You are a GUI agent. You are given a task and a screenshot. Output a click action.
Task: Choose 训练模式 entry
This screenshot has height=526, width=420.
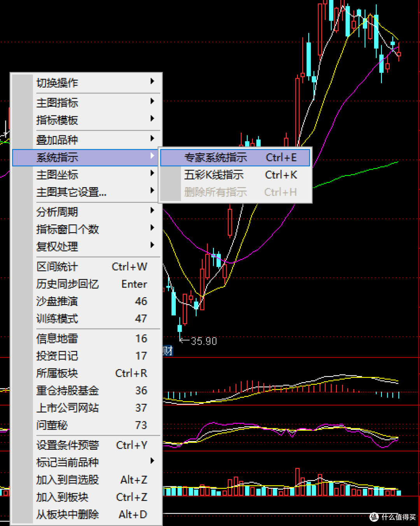pos(87,319)
